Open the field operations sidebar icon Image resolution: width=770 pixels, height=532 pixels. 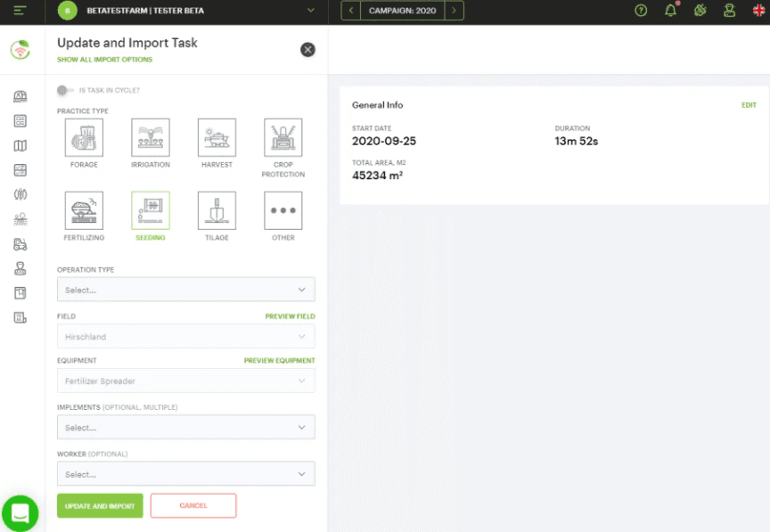pyautogui.click(x=20, y=219)
